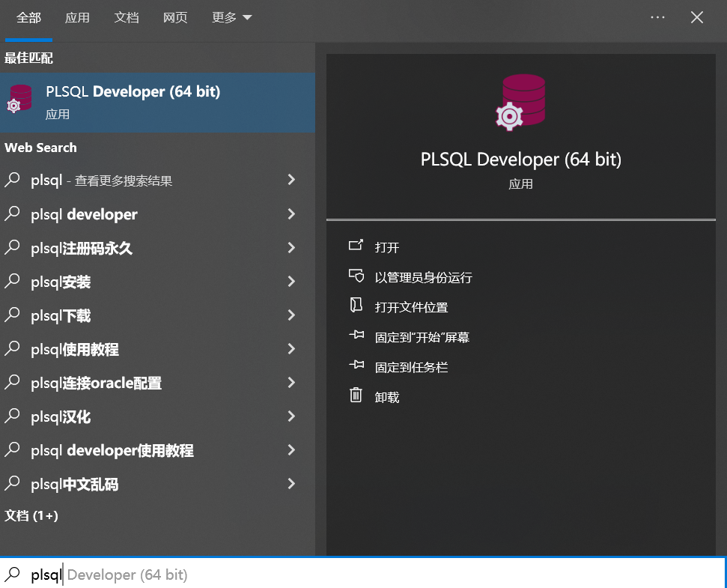The image size is (727, 588).
Task: Click search icon beside 'plsql developer' suggestion
Action: (12, 213)
